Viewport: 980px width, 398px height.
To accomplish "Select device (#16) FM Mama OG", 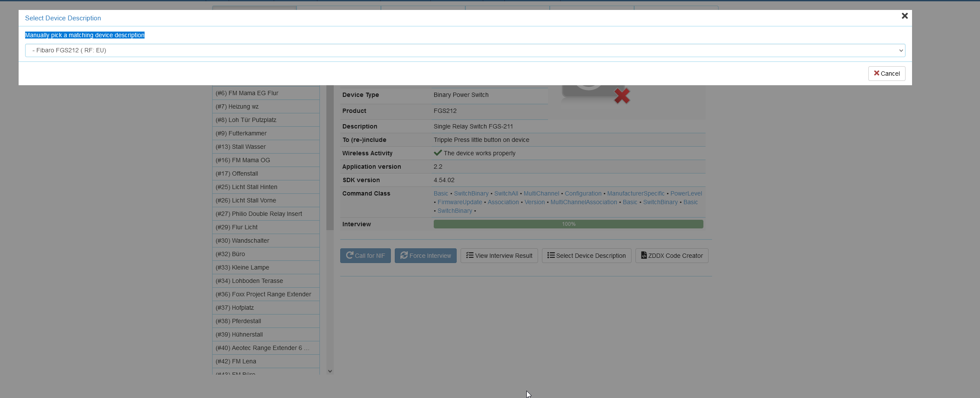I will tap(266, 160).
